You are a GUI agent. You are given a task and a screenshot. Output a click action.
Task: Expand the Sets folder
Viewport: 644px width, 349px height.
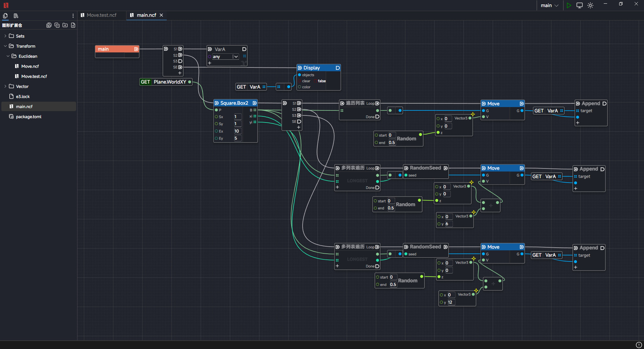pyautogui.click(x=20, y=36)
